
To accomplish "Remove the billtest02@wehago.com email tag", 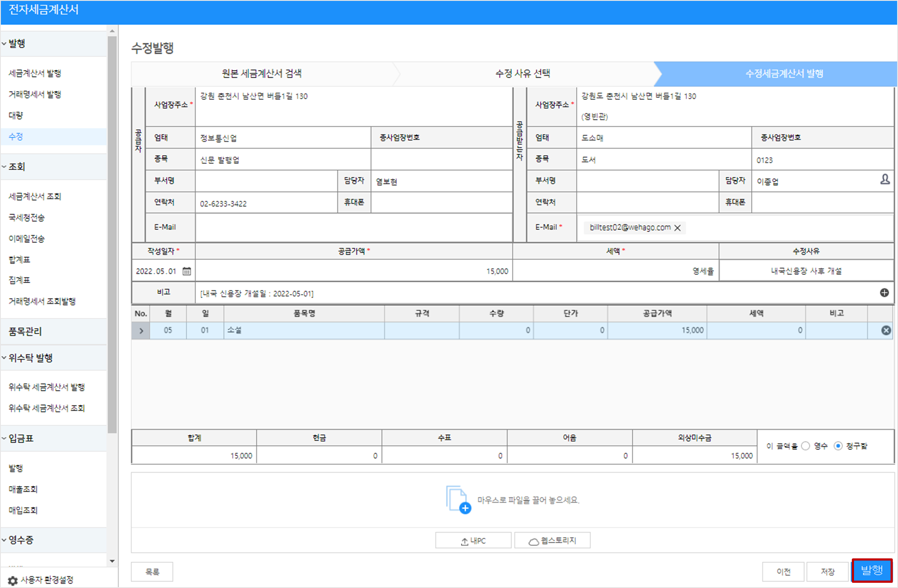I will pyautogui.click(x=678, y=228).
